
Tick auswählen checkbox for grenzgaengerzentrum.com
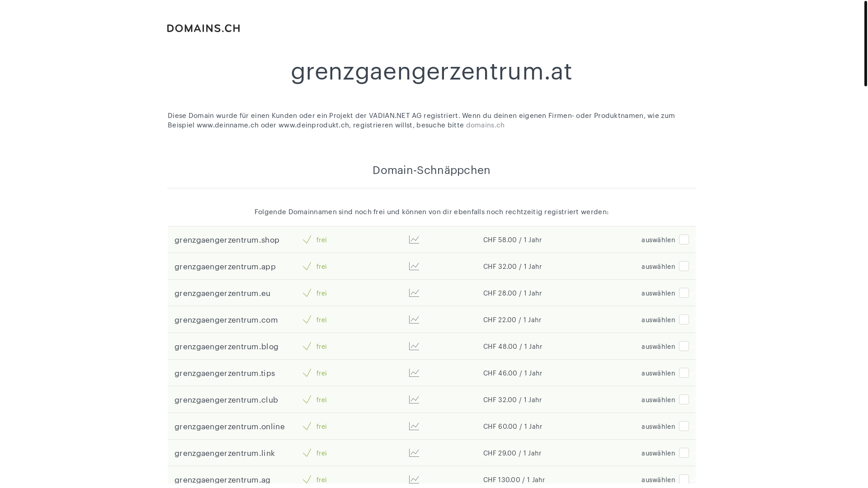[x=684, y=319]
